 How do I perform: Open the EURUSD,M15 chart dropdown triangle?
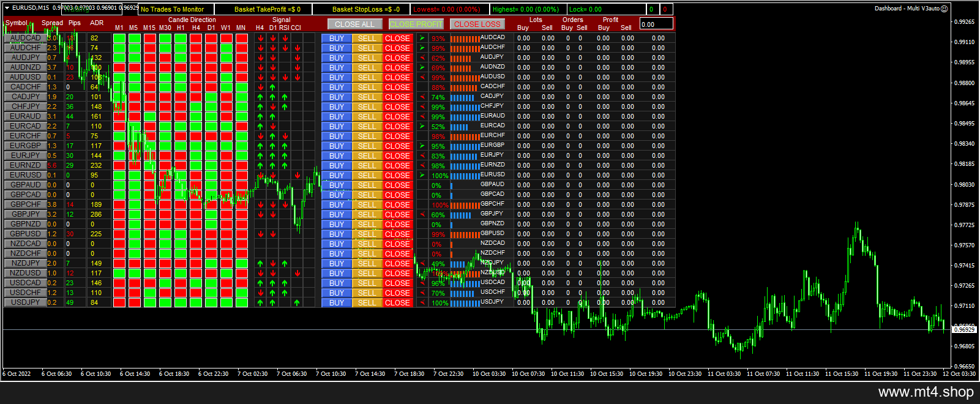click(x=7, y=8)
